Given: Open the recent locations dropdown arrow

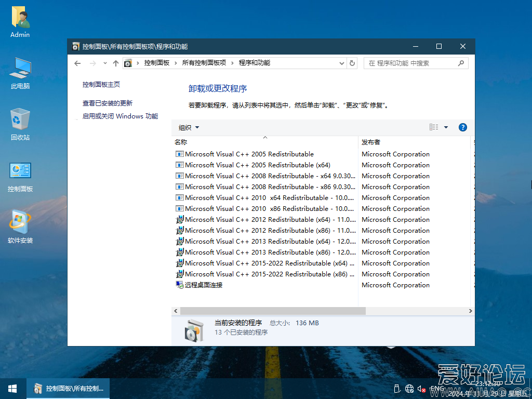Looking at the screenshot, I should 105,63.
